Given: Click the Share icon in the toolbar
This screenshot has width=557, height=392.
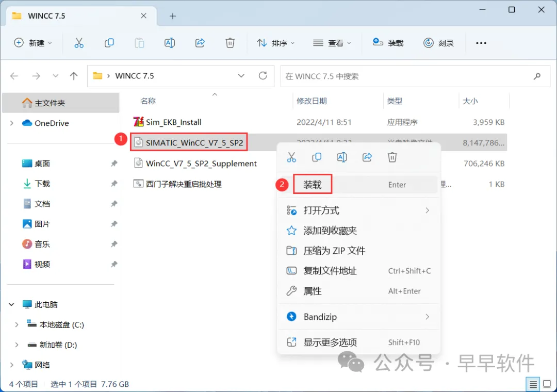Looking at the screenshot, I should pos(200,43).
